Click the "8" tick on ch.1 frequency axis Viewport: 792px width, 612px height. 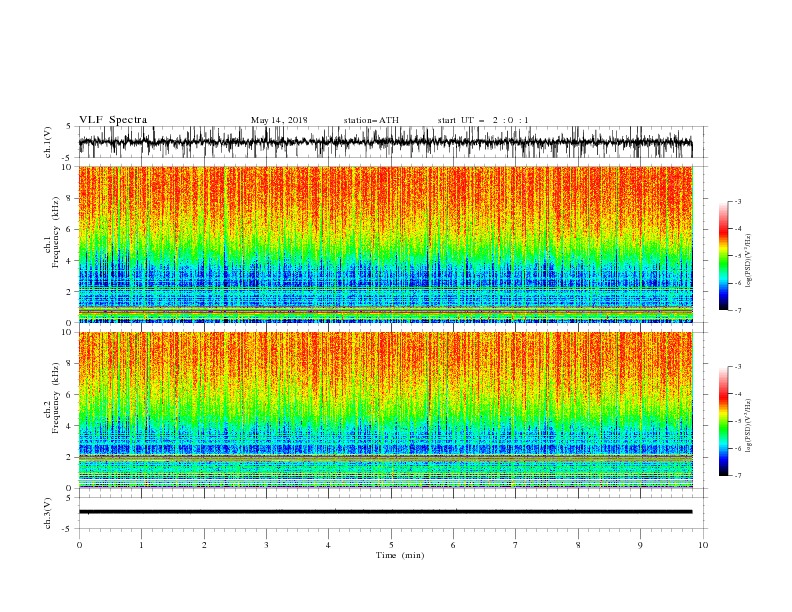tap(70, 198)
